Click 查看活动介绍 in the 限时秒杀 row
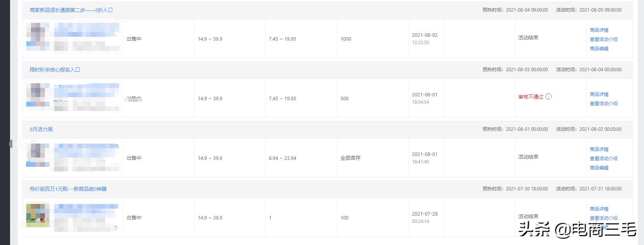The width and height of the screenshot is (644, 245). pyautogui.click(x=603, y=103)
